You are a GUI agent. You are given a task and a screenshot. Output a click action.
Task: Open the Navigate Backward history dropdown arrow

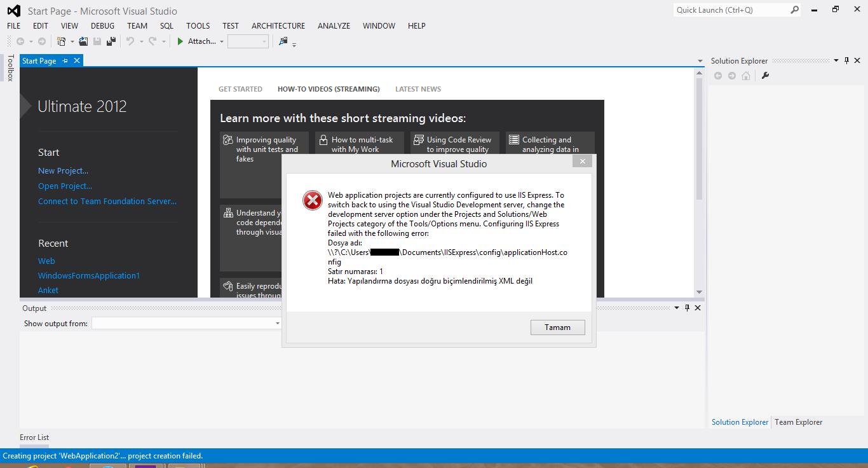pyautogui.click(x=31, y=42)
